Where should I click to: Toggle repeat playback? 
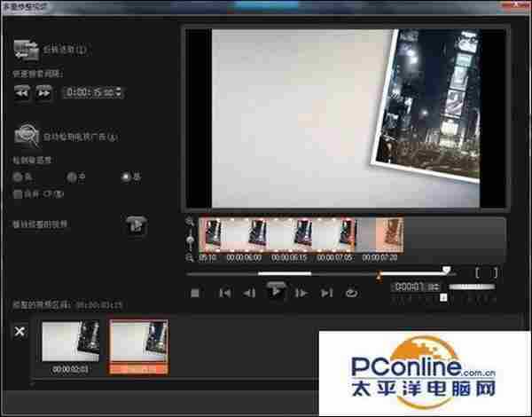coord(351,293)
